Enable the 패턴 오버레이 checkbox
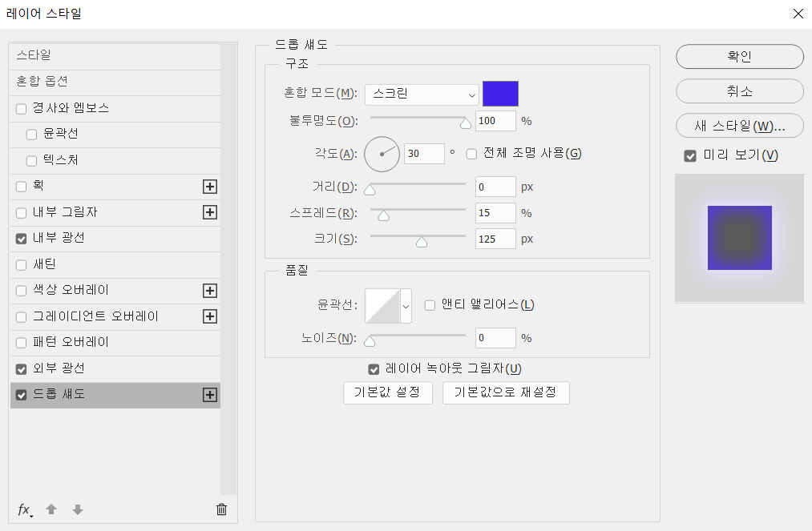Image resolution: width=812 pixels, height=531 pixels. [x=21, y=343]
